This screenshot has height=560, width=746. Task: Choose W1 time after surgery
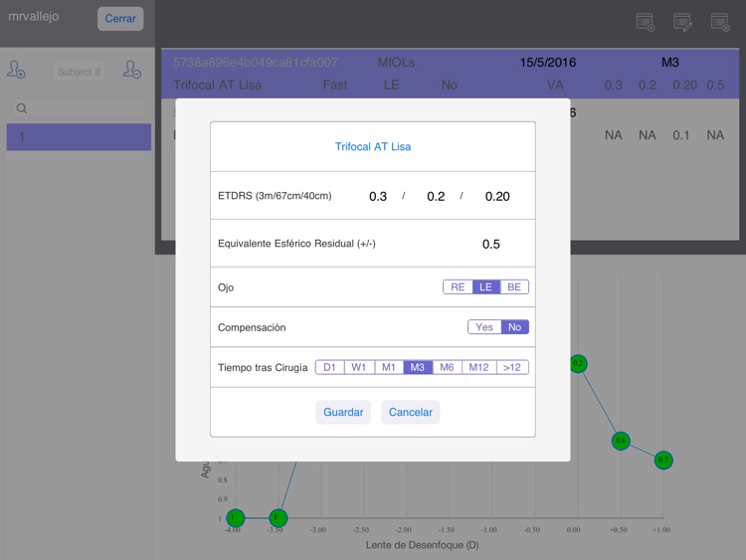359,367
